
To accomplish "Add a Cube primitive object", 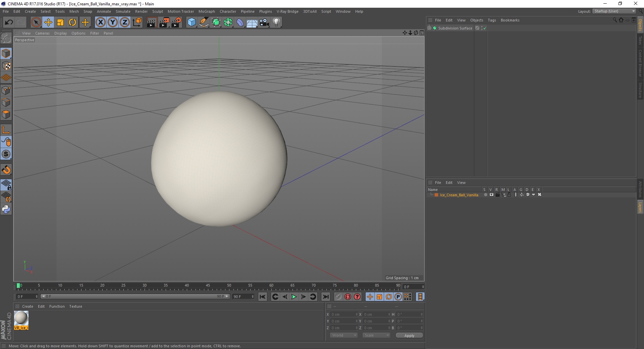I will [192, 22].
